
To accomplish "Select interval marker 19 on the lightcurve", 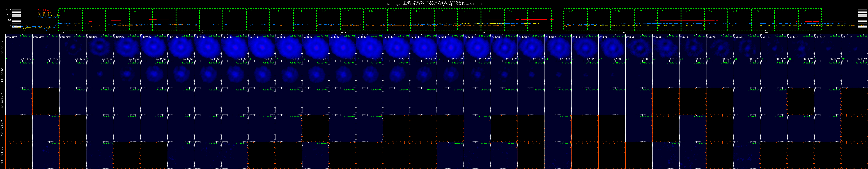I will (488, 11).
